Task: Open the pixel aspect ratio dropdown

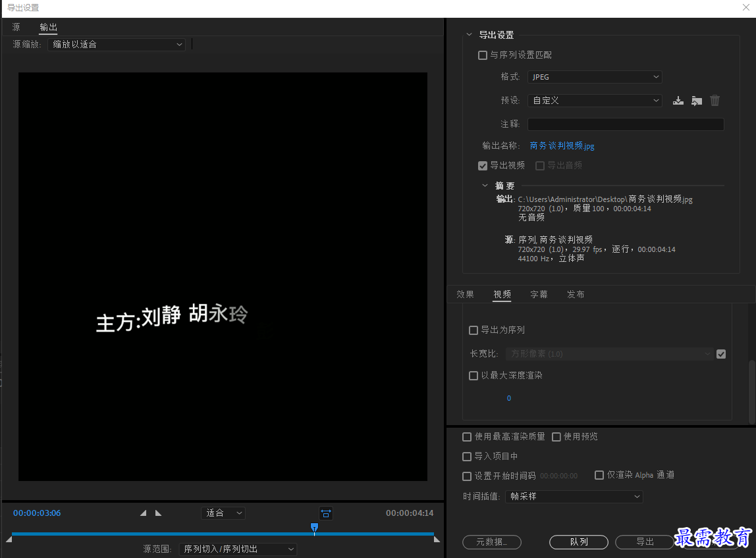Action: [609, 354]
